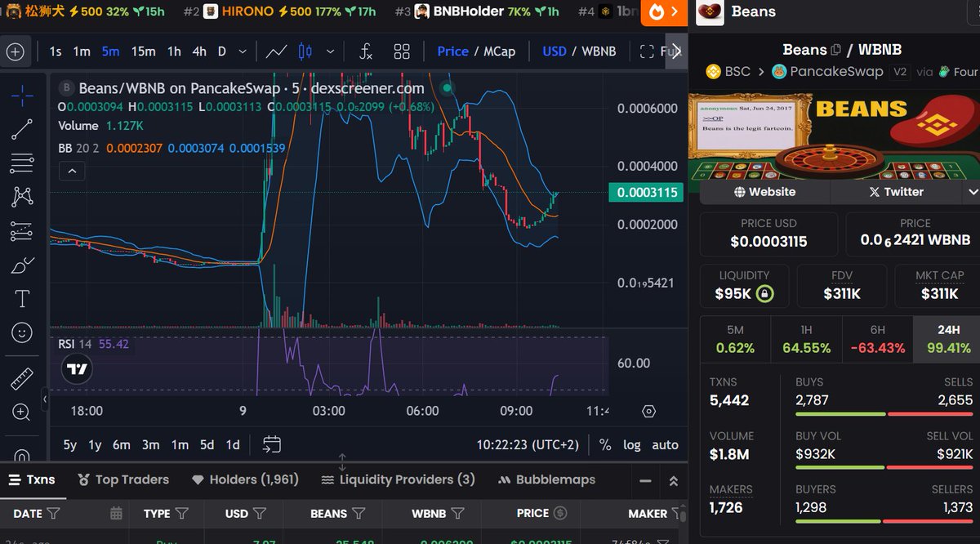Open the fire trending button

coord(664,11)
